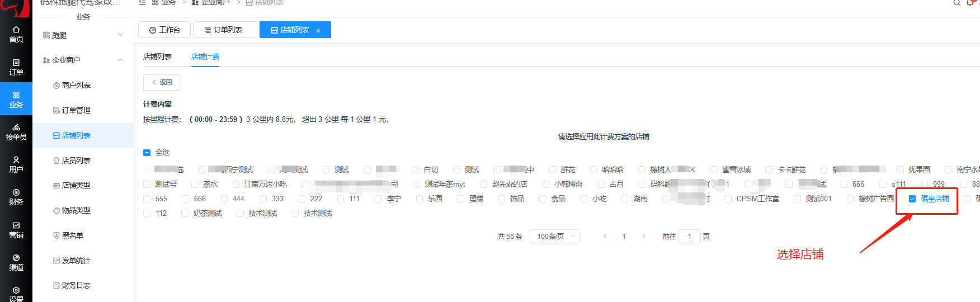This screenshot has height=302, width=980.
Task: Switch to the 订单列表 page tab
Action: click(224, 30)
